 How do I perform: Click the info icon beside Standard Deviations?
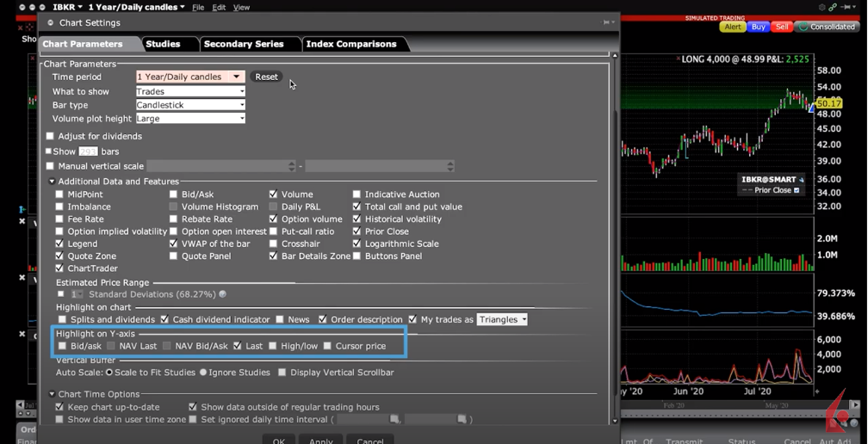[x=223, y=294]
